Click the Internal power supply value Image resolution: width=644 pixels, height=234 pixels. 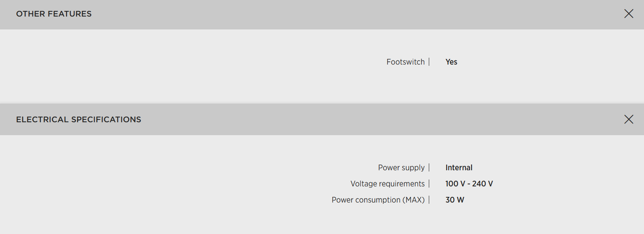[x=459, y=167]
